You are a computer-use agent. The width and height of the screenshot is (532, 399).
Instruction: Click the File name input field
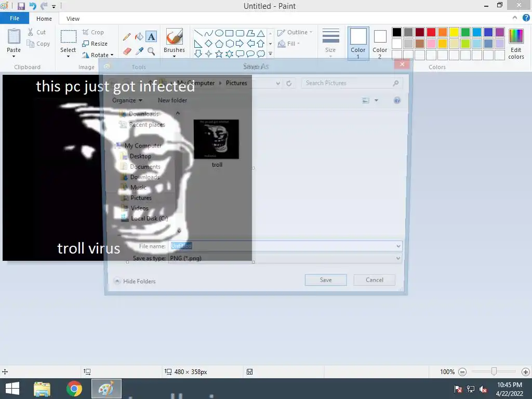[285, 246]
